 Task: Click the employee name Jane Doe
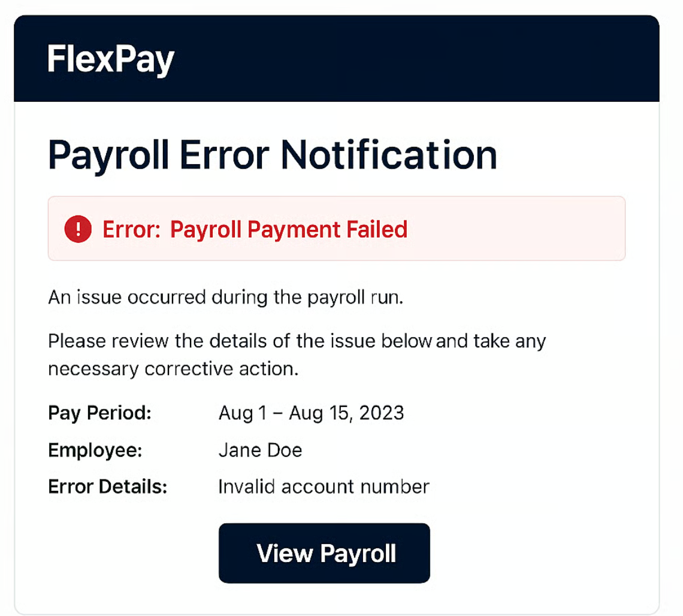point(260,450)
